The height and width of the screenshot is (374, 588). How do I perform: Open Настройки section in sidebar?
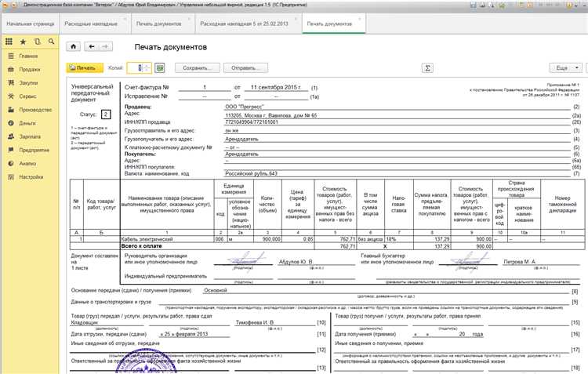tap(31, 177)
